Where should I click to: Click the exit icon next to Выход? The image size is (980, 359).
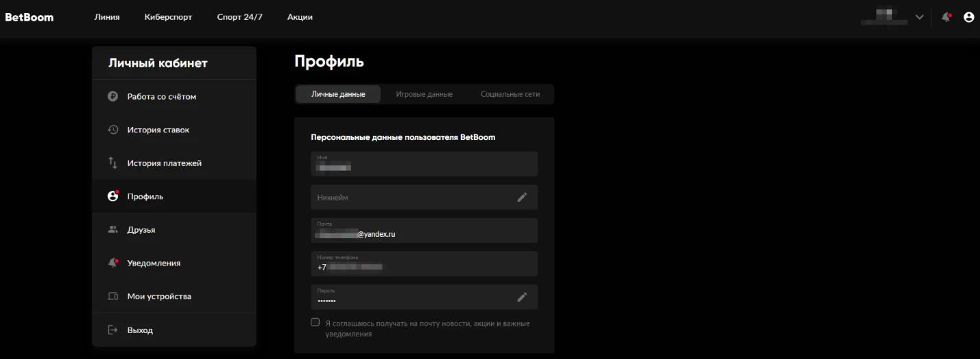pyautogui.click(x=113, y=330)
